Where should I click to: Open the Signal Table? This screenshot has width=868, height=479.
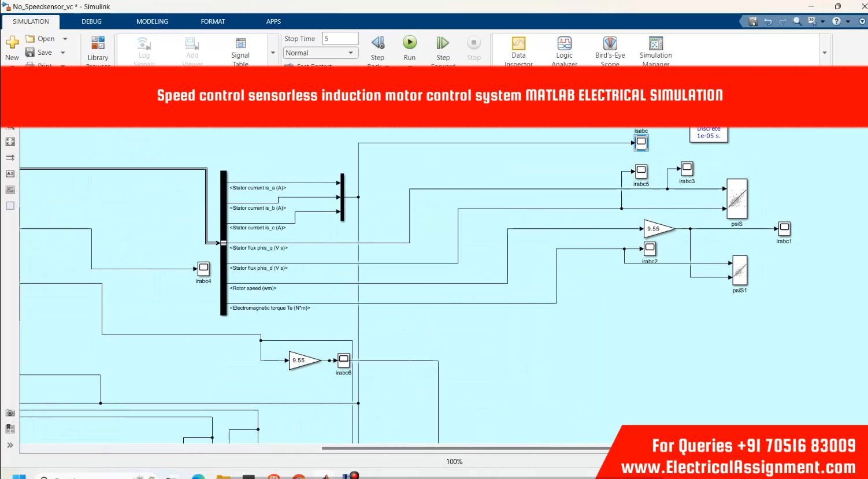[x=240, y=44]
